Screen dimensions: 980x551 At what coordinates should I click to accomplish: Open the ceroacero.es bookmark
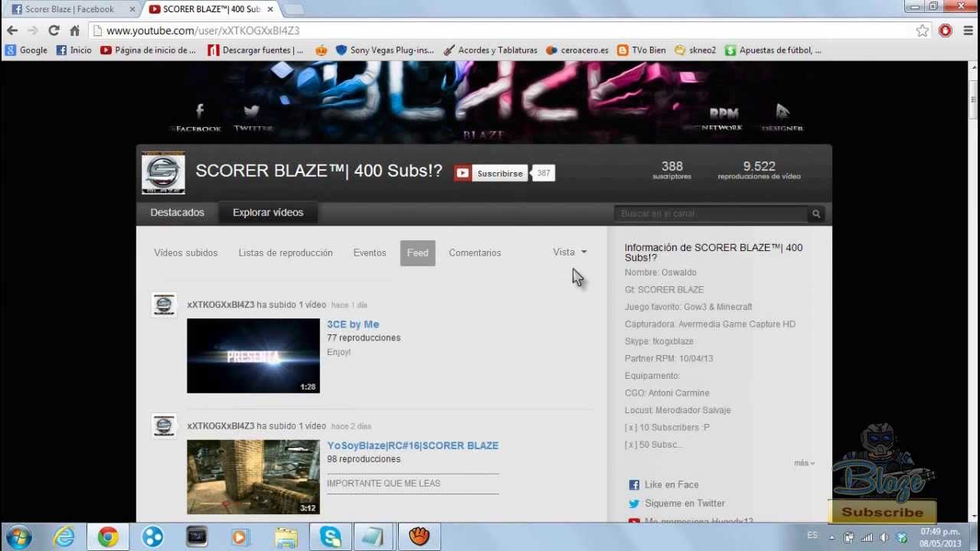pos(577,51)
